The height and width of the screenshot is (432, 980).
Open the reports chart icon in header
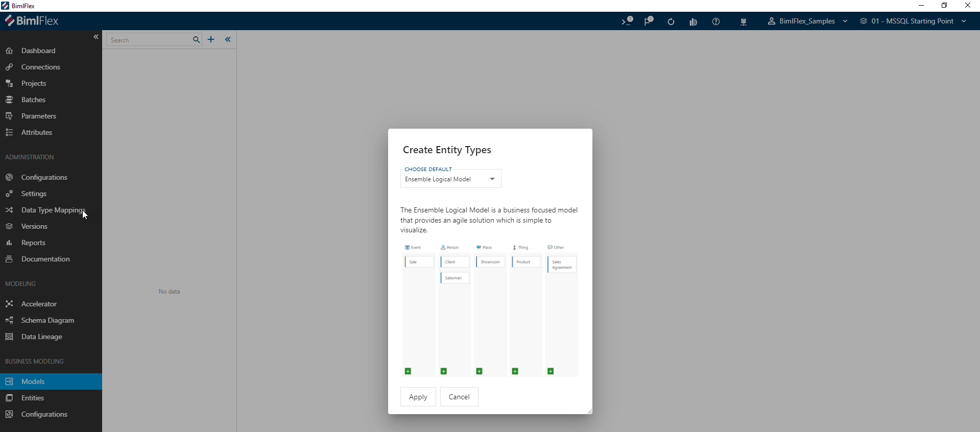pyautogui.click(x=693, y=21)
